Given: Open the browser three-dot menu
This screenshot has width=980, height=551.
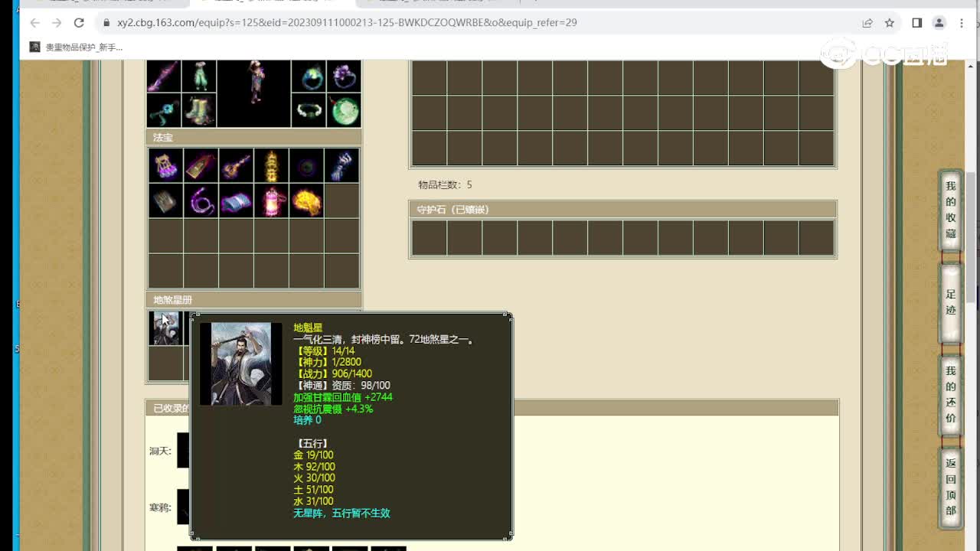Looking at the screenshot, I should pyautogui.click(x=962, y=23).
